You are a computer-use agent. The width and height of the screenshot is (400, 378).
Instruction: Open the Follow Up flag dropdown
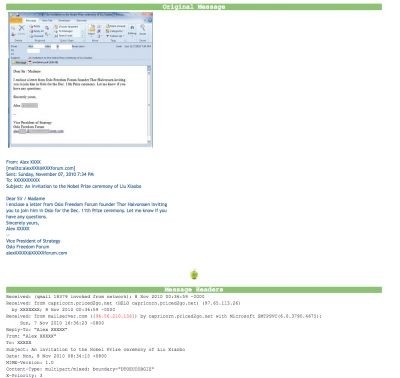point(115,36)
